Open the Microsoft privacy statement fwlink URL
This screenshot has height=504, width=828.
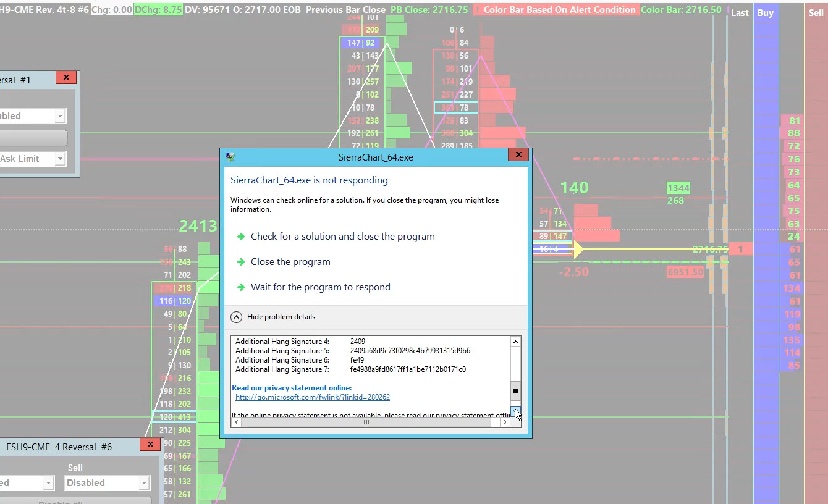313,397
